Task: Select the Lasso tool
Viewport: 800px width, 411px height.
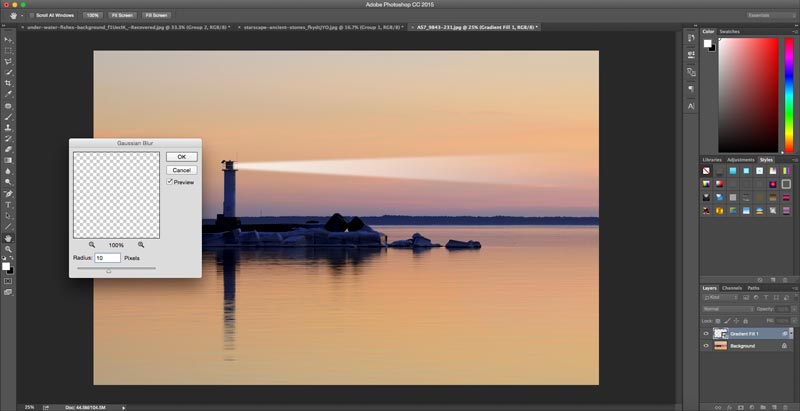Action: [8, 62]
